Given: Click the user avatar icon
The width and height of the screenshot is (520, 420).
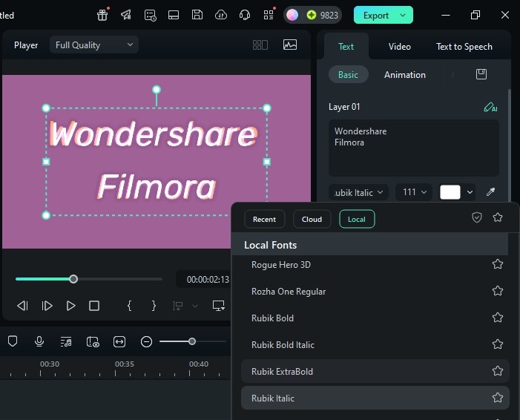Looking at the screenshot, I should click(x=292, y=15).
